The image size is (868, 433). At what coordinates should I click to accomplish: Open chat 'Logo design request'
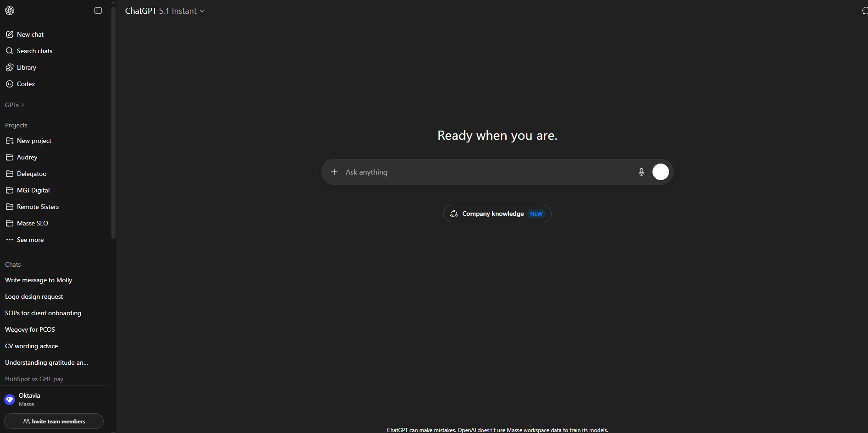pyautogui.click(x=55, y=296)
